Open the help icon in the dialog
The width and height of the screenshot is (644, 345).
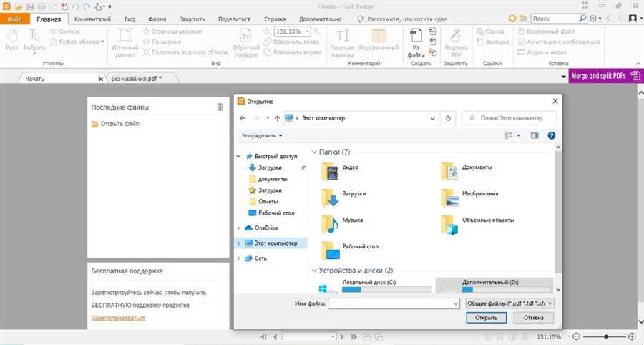pyautogui.click(x=552, y=135)
